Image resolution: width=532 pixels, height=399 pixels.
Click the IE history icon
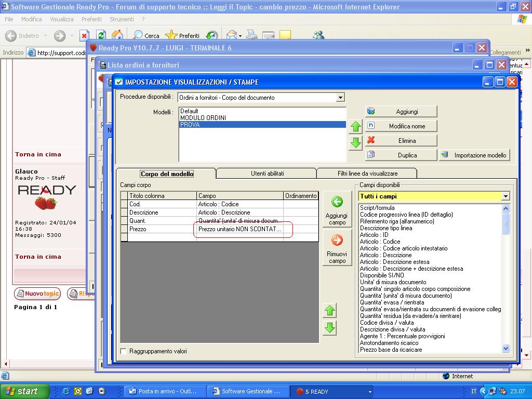tap(212, 35)
